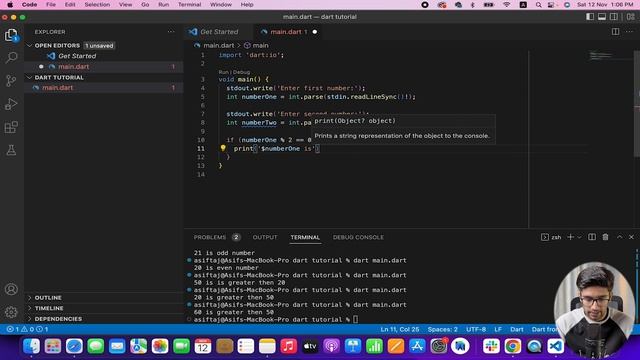Image resolution: width=640 pixels, height=360 pixels.
Task: Change indentation via Spaces: 2
Action: tap(442, 329)
